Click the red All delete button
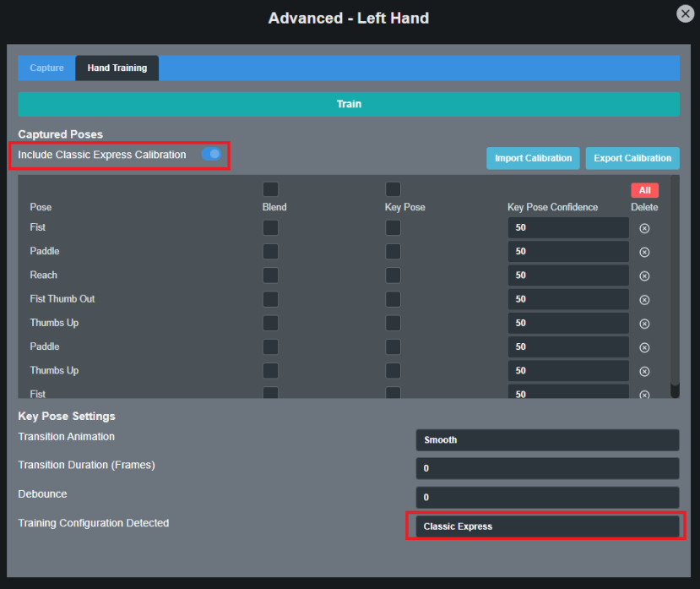 click(644, 190)
